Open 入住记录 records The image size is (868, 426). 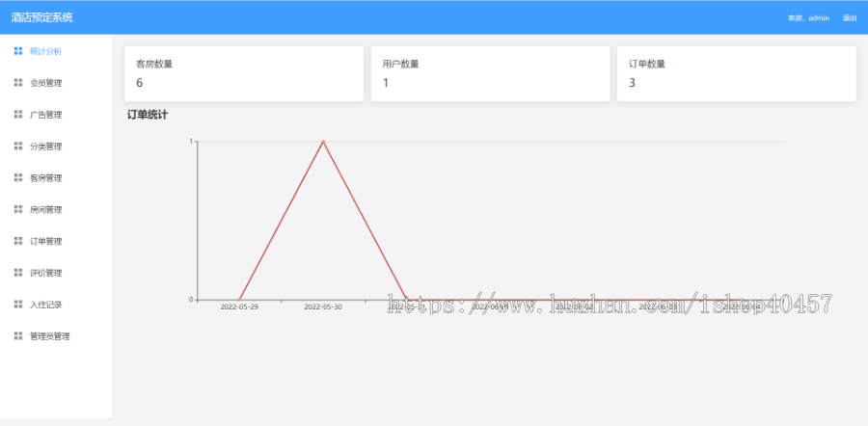56,304
